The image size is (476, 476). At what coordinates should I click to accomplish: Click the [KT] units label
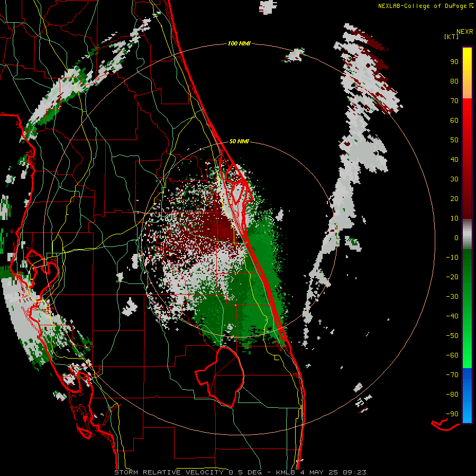point(452,36)
